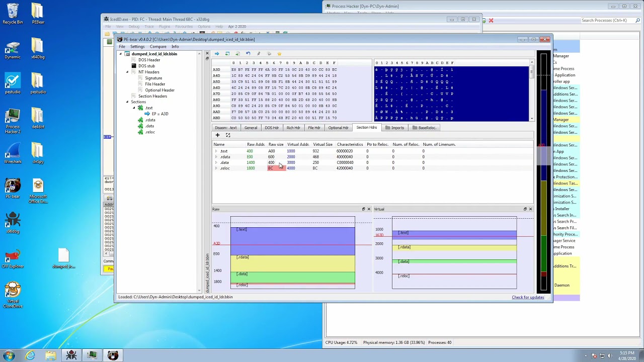Close the Virtual diagram panel
Image resolution: width=644 pixels, height=362 pixels.
coord(530,209)
